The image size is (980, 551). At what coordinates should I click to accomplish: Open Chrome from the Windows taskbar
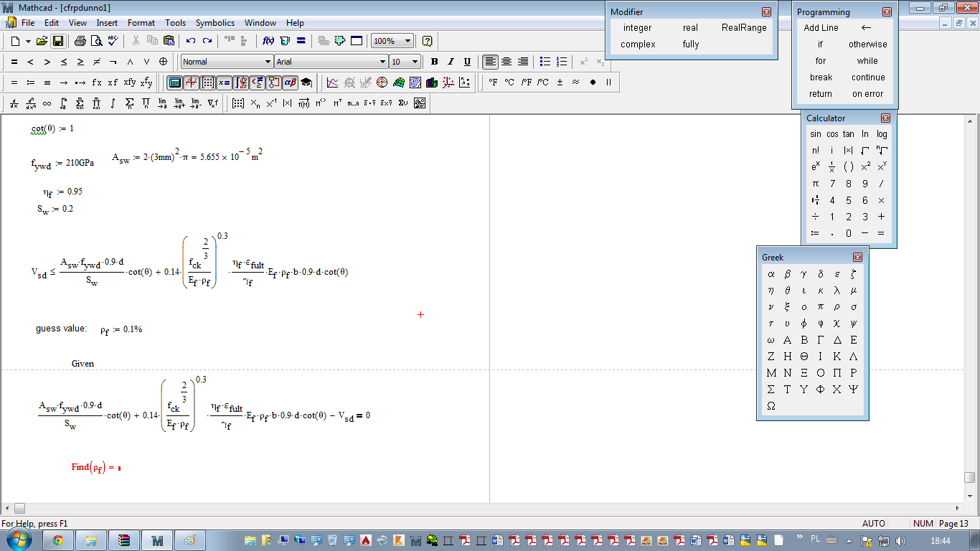(57, 541)
